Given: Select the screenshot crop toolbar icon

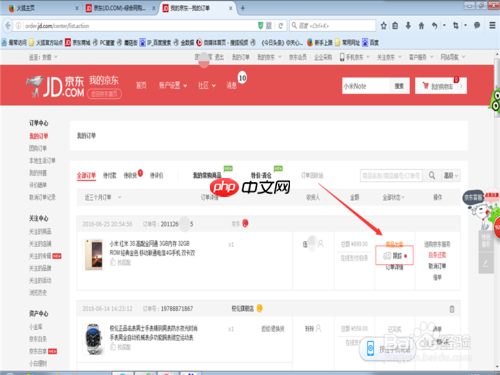Looking at the screenshot, I should 456,26.
